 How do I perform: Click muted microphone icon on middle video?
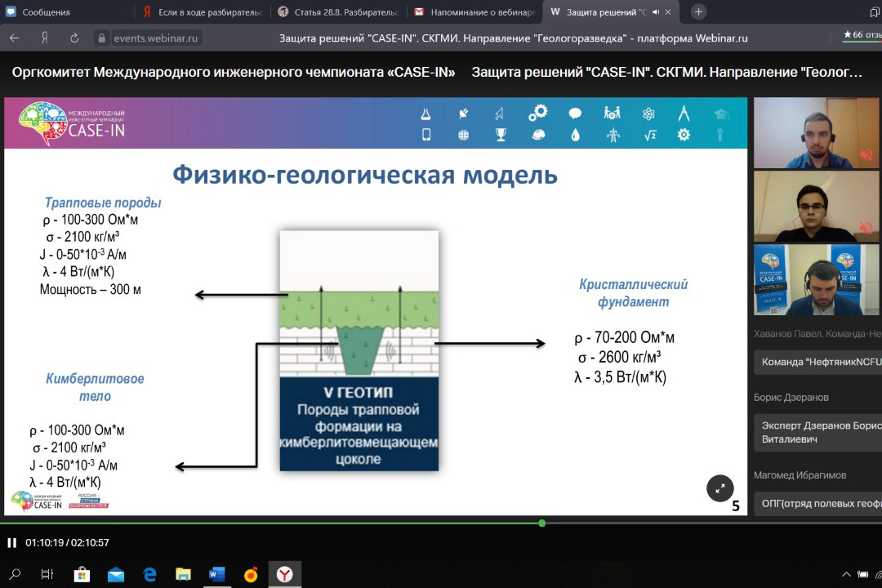(866, 227)
